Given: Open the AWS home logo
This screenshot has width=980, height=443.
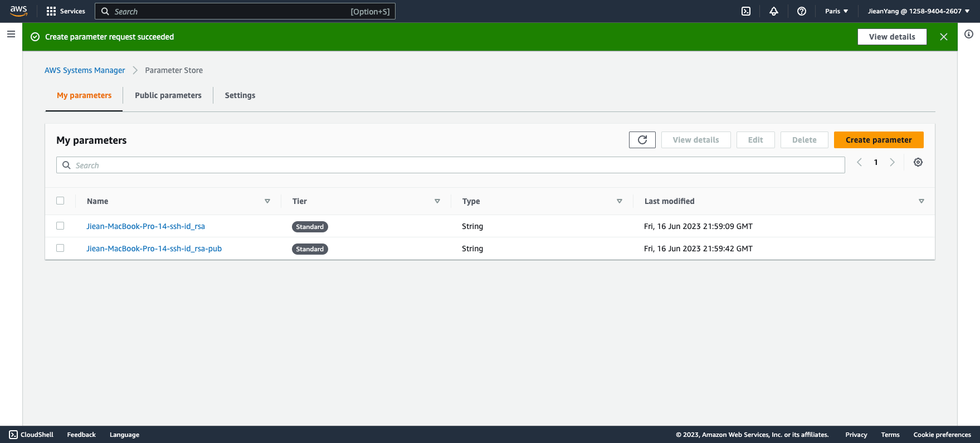Looking at the screenshot, I should click(18, 11).
